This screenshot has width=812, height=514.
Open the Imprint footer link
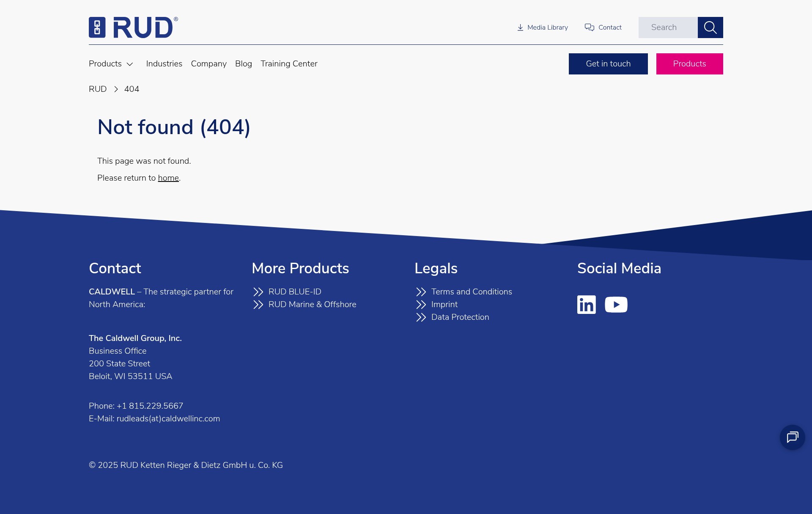tap(444, 305)
